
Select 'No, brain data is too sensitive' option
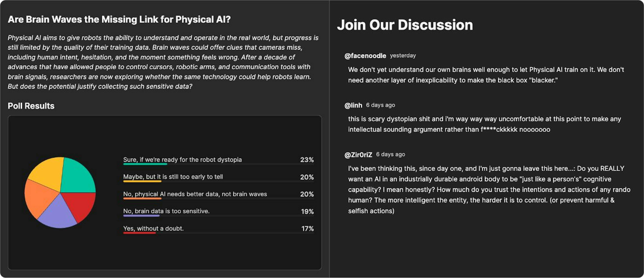pyautogui.click(x=218, y=212)
